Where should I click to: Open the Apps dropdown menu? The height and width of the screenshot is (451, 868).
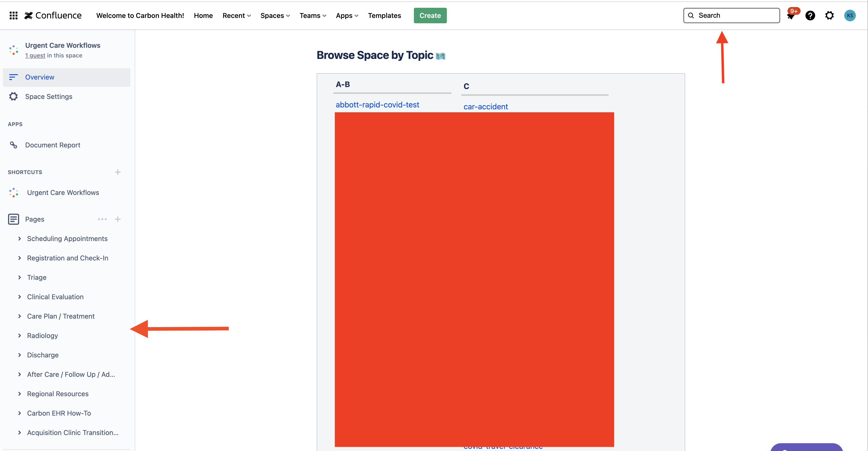pos(347,16)
